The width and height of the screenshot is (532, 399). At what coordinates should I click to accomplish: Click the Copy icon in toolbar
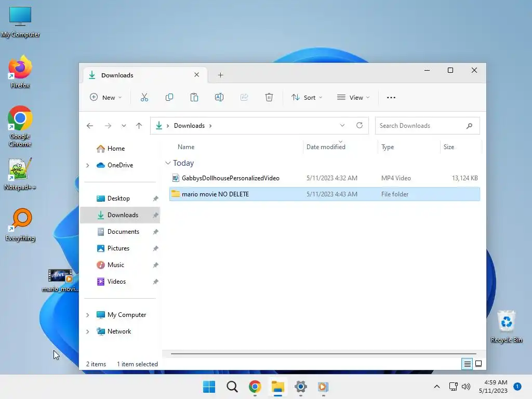tap(169, 97)
